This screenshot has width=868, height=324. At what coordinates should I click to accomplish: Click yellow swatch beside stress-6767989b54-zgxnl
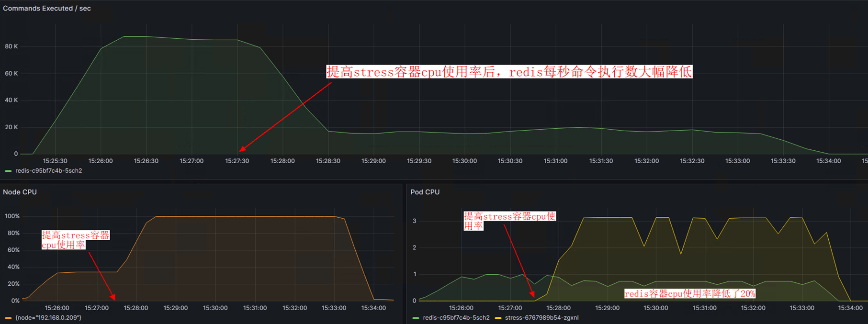(x=498, y=318)
